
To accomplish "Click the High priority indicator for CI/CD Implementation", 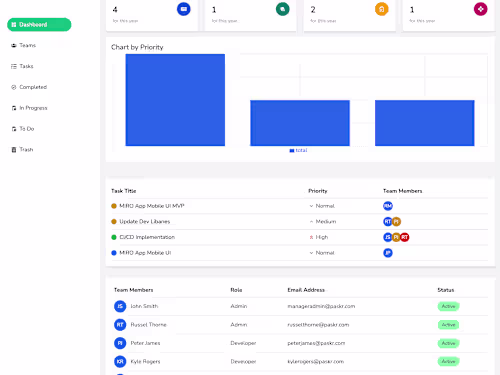I will click(311, 237).
